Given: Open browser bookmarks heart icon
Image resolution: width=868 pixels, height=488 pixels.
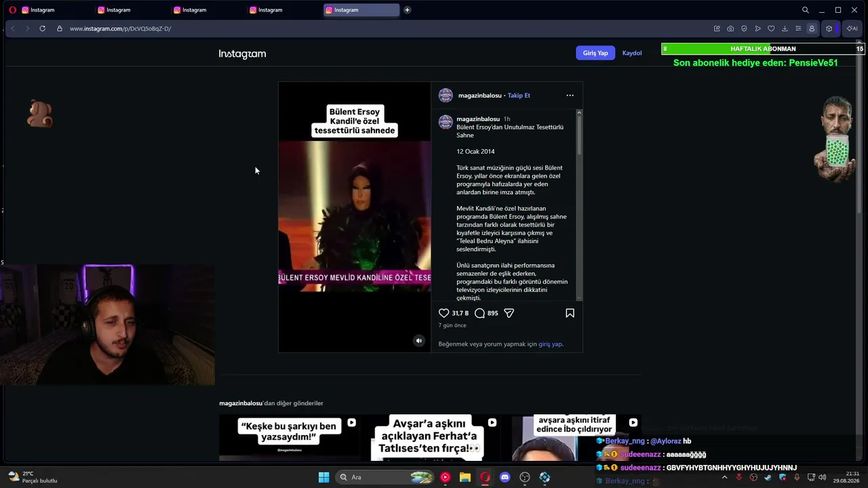Looking at the screenshot, I should click(x=771, y=28).
